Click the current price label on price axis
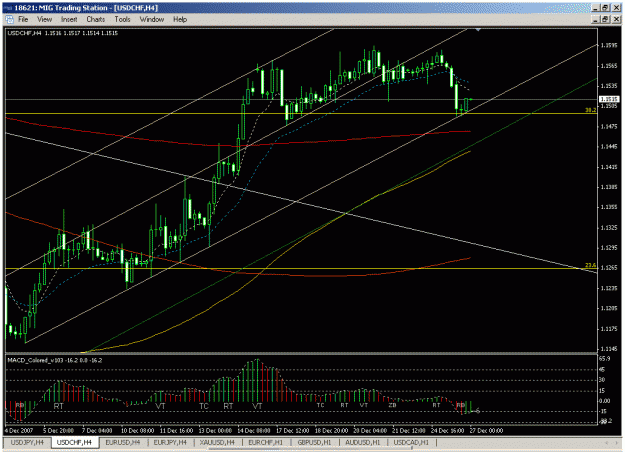Screen dimensions: 625x452 click(x=609, y=99)
